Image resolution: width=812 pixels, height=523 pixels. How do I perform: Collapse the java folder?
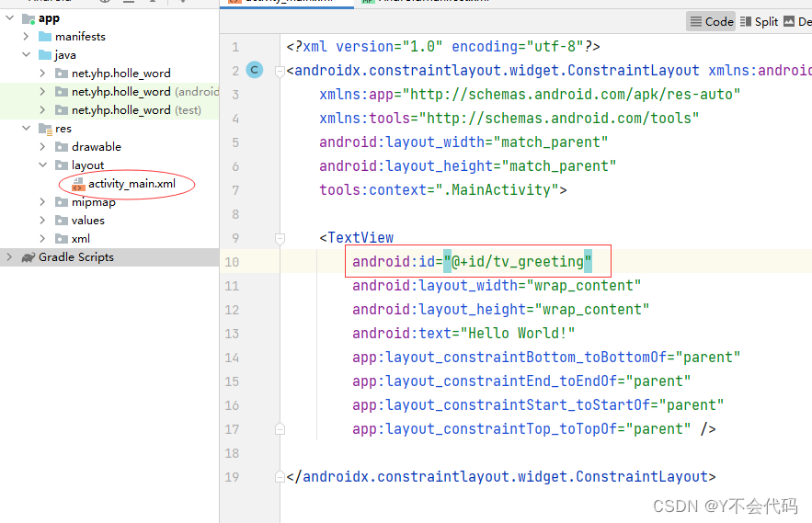(x=26, y=55)
